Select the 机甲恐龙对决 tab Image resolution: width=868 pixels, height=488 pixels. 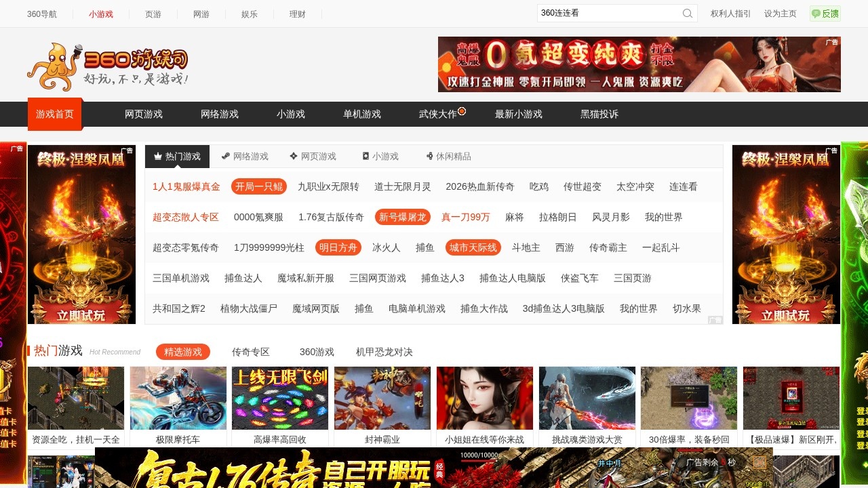pos(384,352)
